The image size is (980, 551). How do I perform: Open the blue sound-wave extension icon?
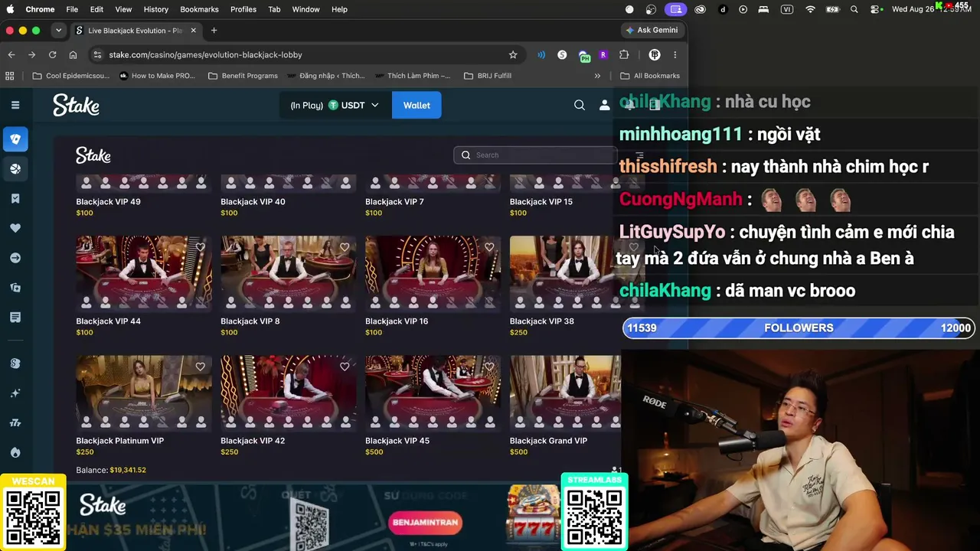click(541, 54)
